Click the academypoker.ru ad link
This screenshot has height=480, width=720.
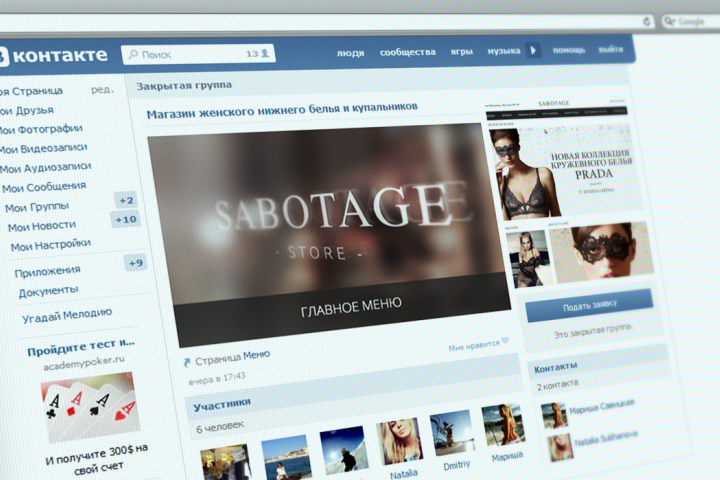pos(84,362)
